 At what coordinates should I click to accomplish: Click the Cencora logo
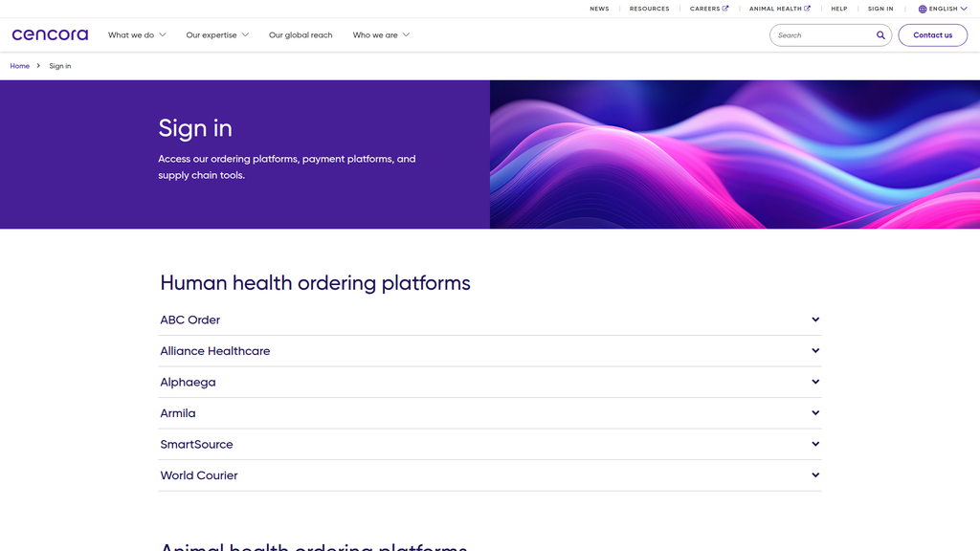tap(50, 35)
